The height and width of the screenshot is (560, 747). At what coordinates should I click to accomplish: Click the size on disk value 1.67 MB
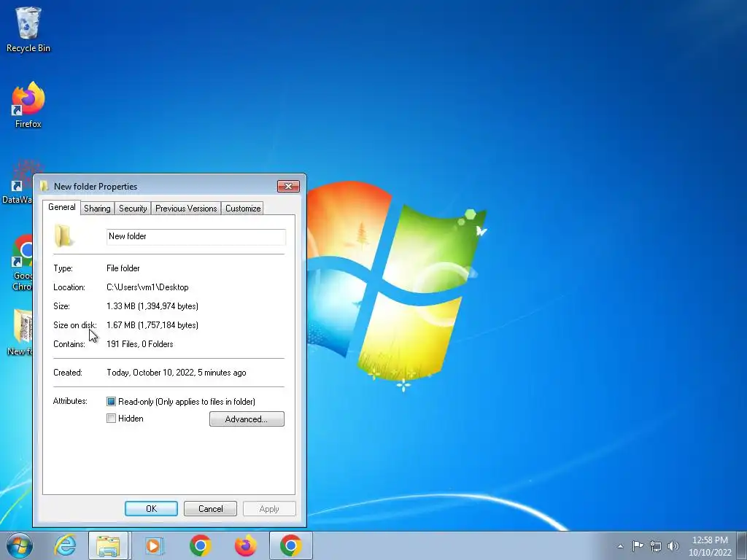coord(152,325)
